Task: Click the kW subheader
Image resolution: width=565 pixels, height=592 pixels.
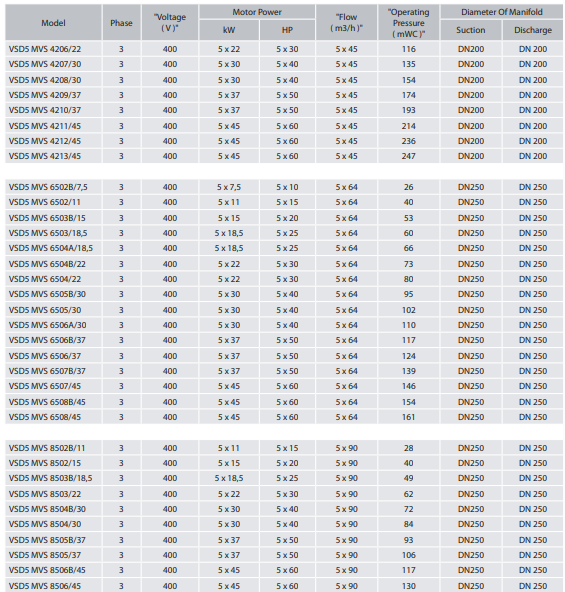Action: click(x=229, y=30)
